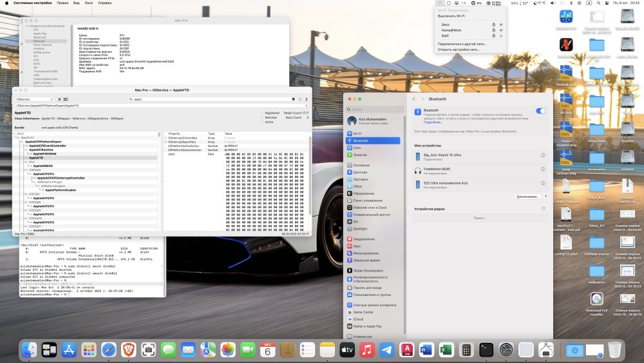Click the IORegistryExplorer search field with 'apple'
Image resolution: width=644 pixels, height=363 pixels.
[x=212, y=99]
